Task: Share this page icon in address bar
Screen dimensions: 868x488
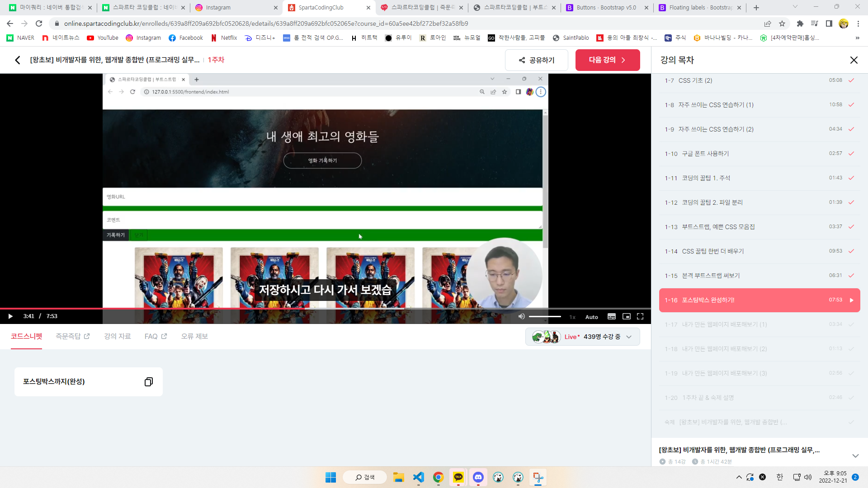Action: [768, 23]
